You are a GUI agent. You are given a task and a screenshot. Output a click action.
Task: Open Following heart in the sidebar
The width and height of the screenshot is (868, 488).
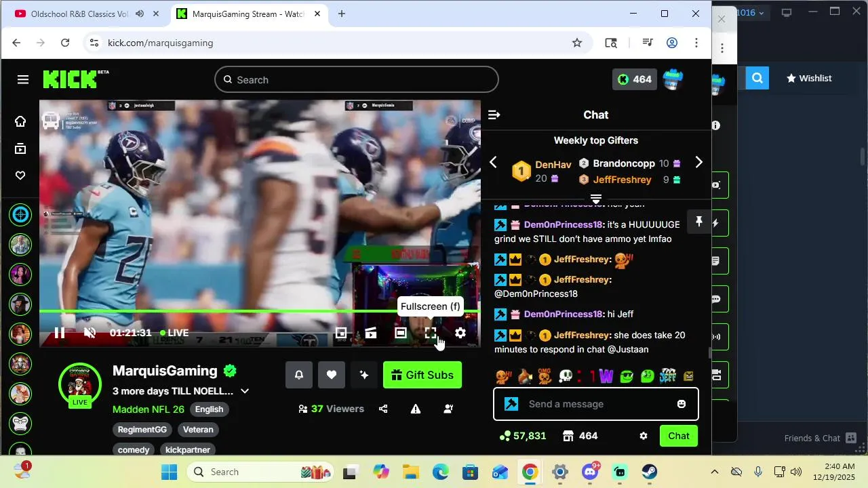tap(20, 176)
